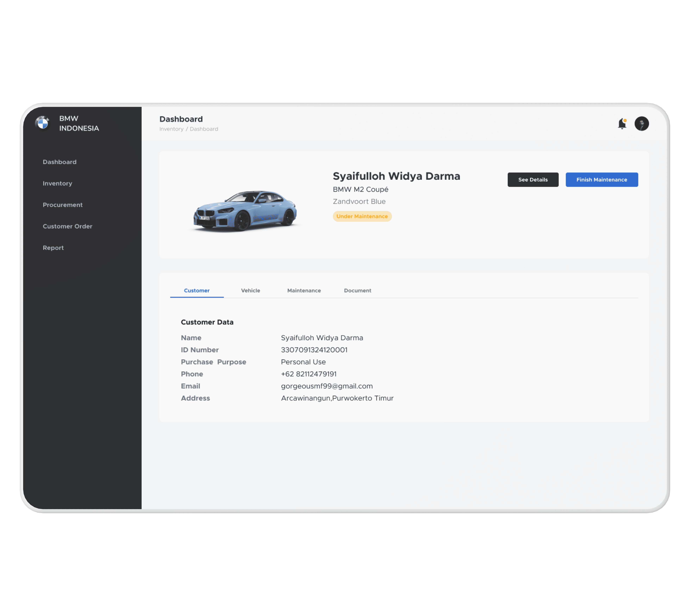Click the Syaifulloh Widya Darma heading

click(x=396, y=176)
